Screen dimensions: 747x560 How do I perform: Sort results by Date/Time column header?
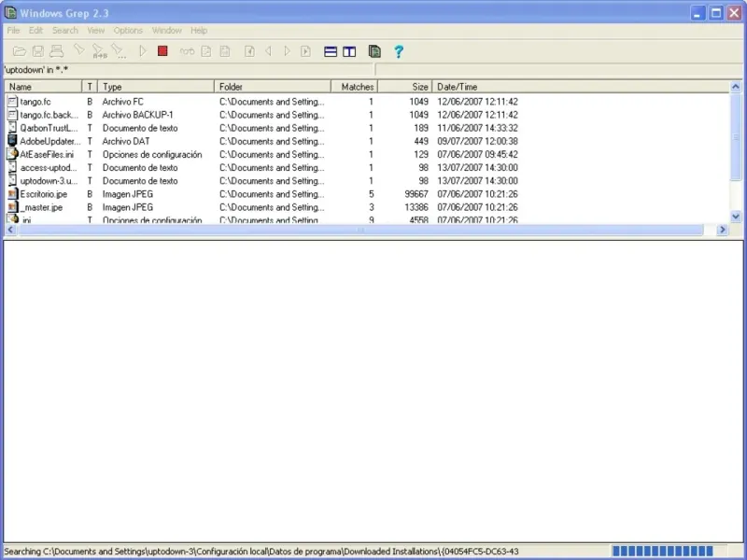click(x=581, y=87)
